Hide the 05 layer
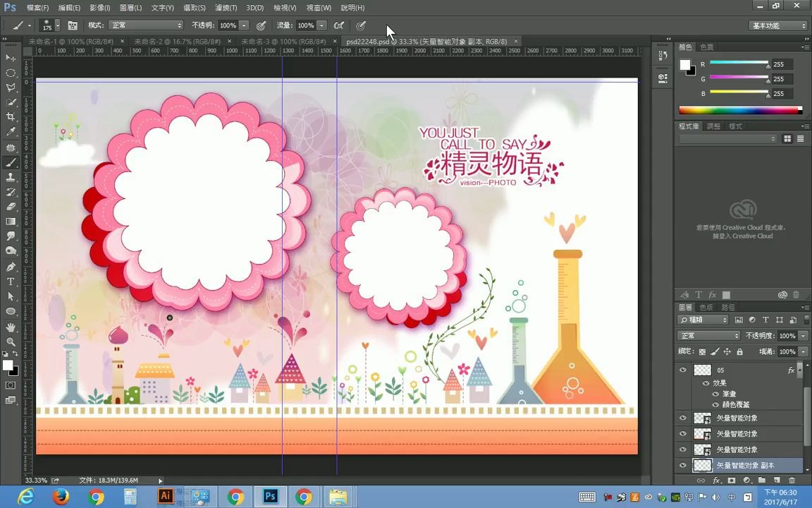The height and width of the screenshot is (508, 812). pyautogui.click(x=683, y=369)
